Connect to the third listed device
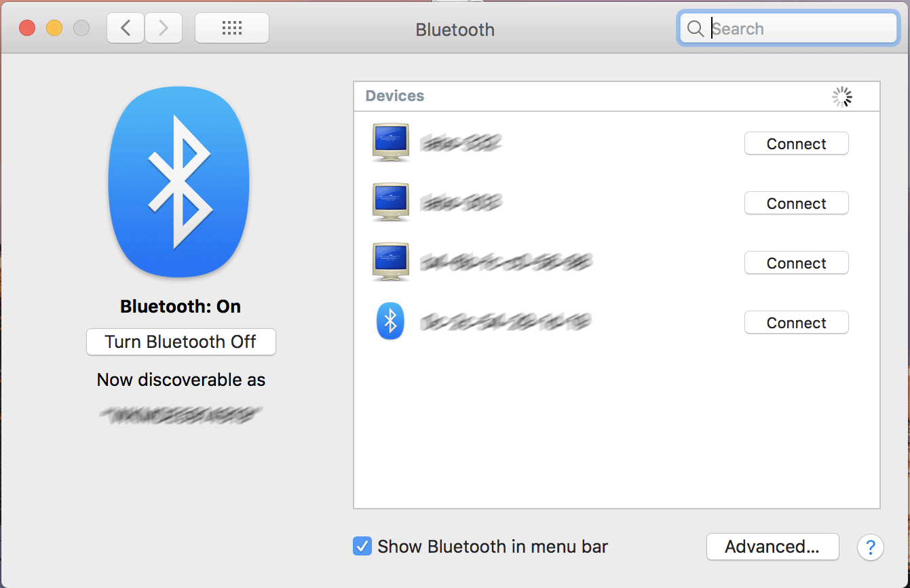Screen dimensions: 910x588 point(796,263)
